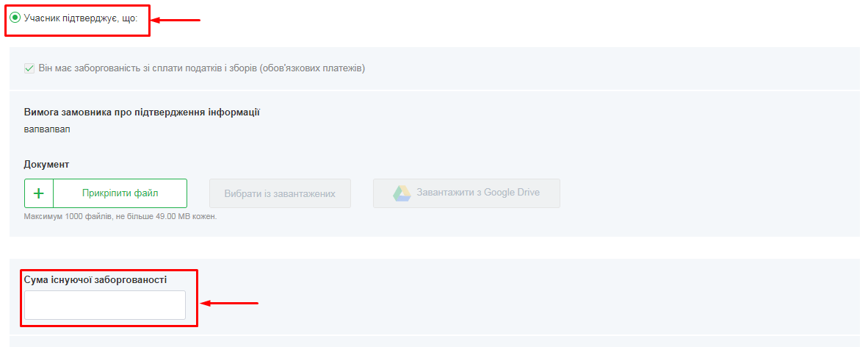Focus the 'Сума існуючої заборгованості' input field
This screenshot has height=347, width=868.
105,305
